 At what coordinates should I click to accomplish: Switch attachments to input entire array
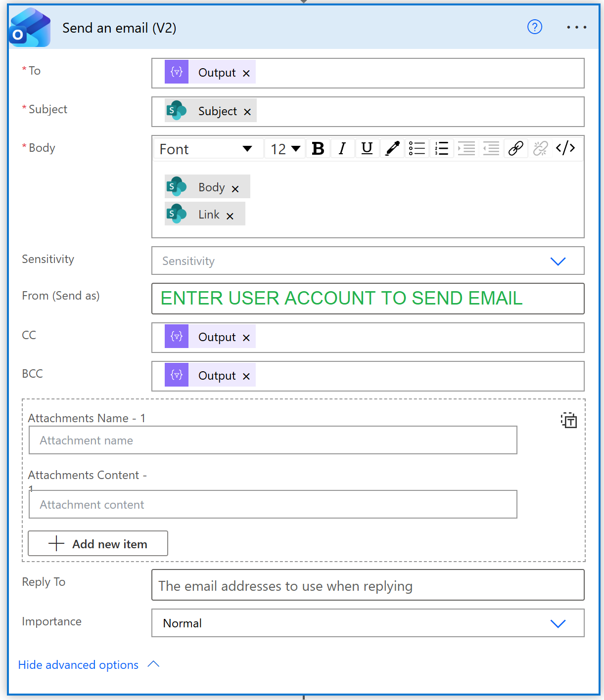click(569, 420)
